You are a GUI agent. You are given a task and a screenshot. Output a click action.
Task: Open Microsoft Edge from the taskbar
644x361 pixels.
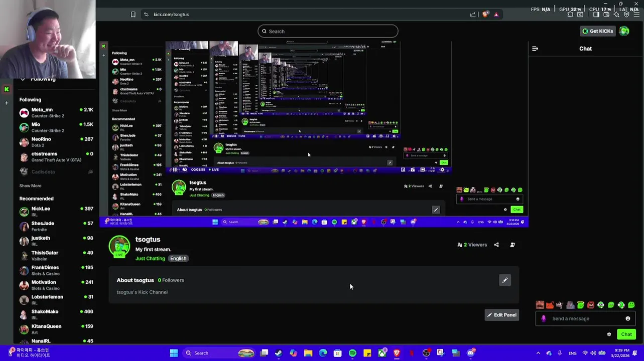pos(323,353)
